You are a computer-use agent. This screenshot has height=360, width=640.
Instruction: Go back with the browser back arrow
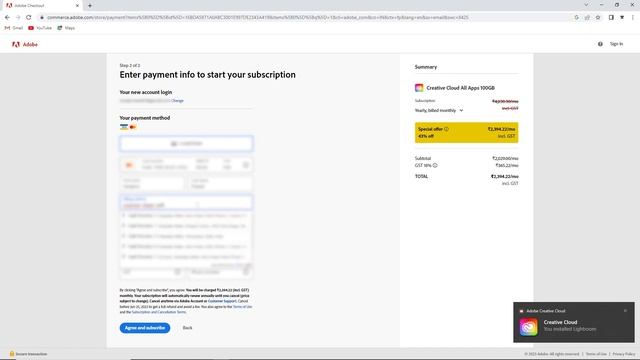pos(7,18)
